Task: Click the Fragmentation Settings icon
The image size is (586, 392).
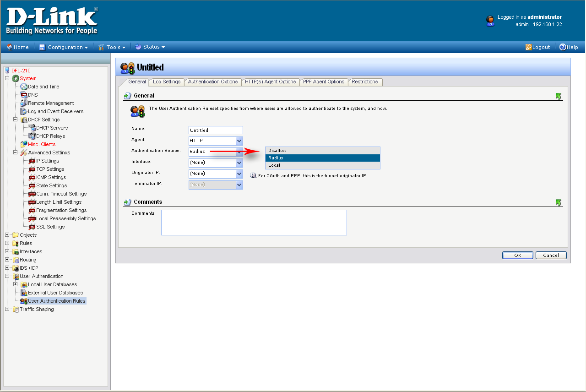Action: (32, 210)
